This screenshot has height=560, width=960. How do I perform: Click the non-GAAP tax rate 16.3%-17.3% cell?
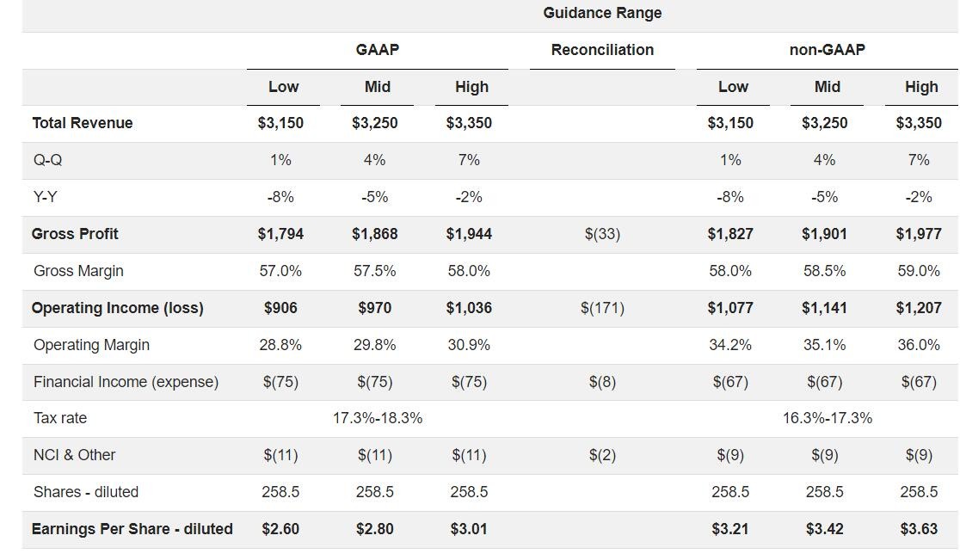point(828,418)
